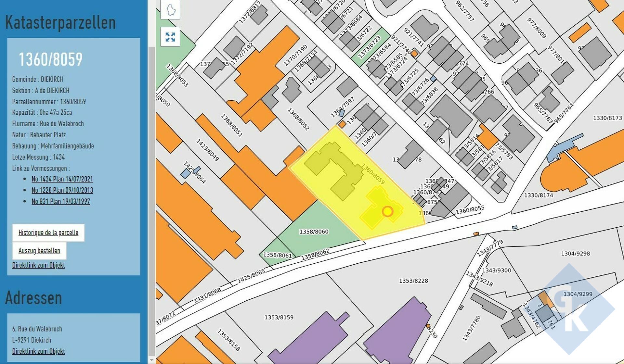Toggle fullscreen map with arrows icon
This screenshot has width=624, height=364.
tap(170, 37)
